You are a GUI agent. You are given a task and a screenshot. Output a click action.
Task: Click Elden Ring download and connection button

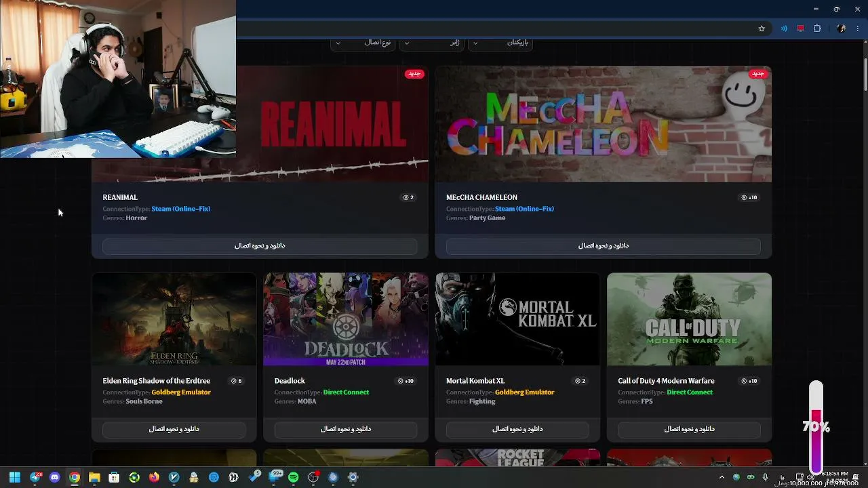(174, 428)
